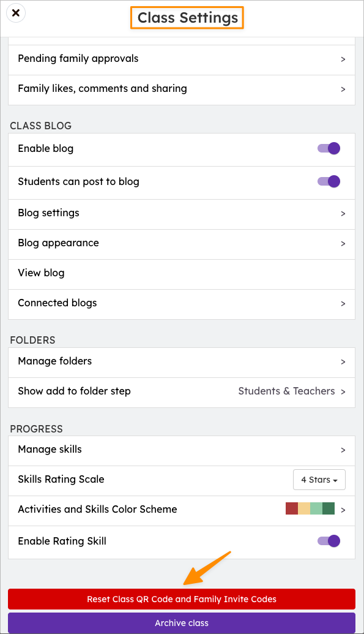Reset Class QR Code and Family Invite Codes
This screenshot has width=364, height=634.
[182, 599]
